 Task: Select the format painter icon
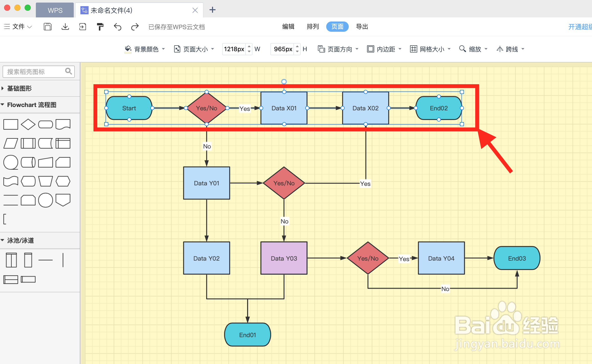tap(100, 27)
